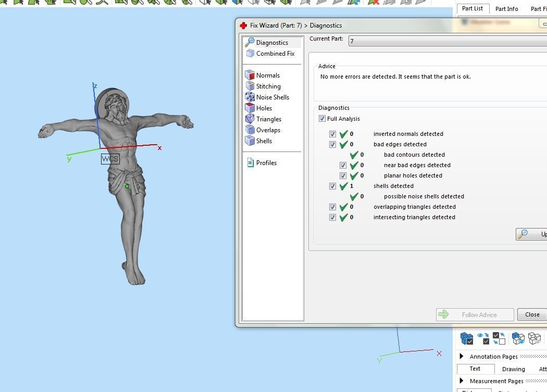The image size is (547, 392).
Task: Click the greyed-out hide parts cubes icon
Action: tap(534, 338)
